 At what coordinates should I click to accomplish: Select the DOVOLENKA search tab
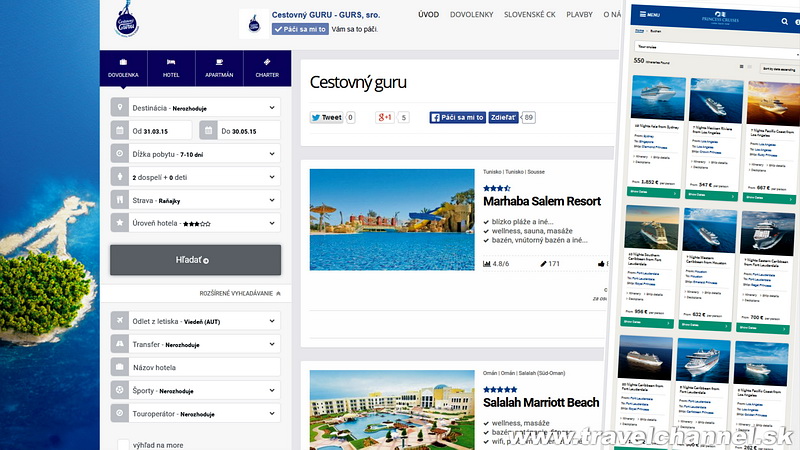[x=123, y=68]
